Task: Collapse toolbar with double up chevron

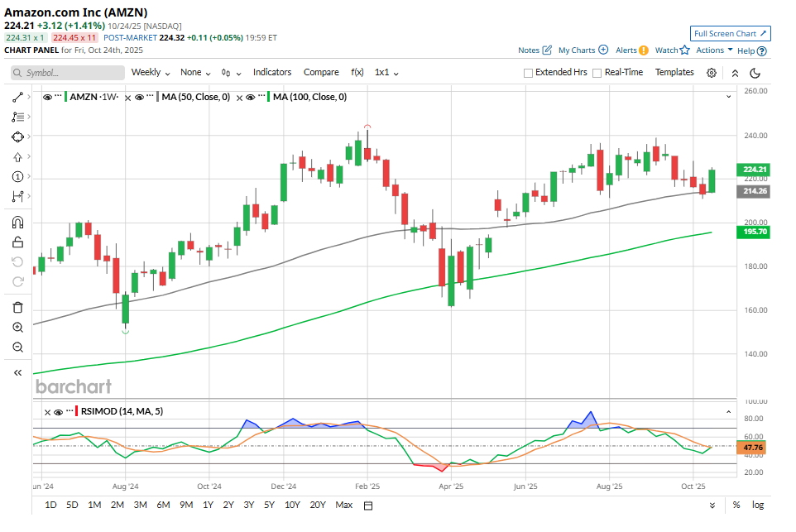Action: pyautogui.click(x=735, y=73)
